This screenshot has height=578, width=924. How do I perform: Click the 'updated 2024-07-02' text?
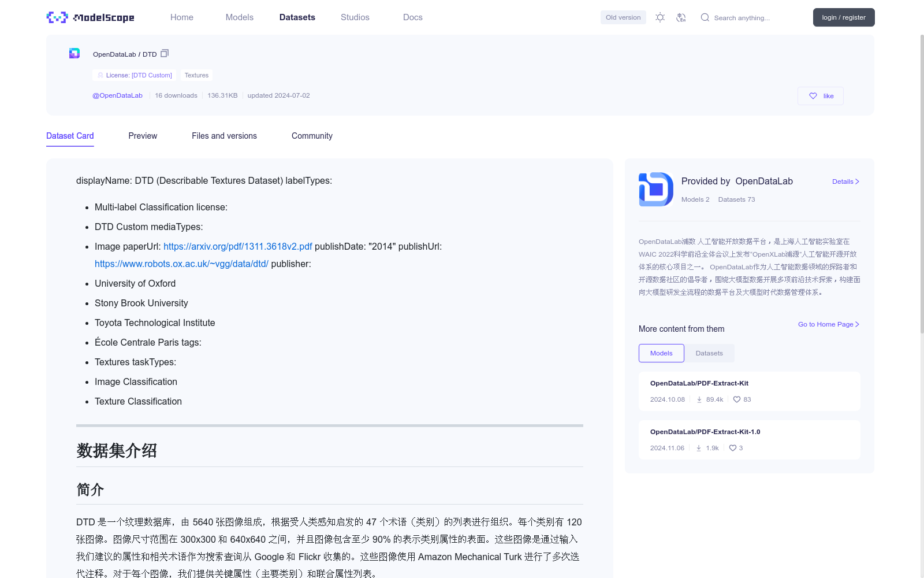coord(278,95)
